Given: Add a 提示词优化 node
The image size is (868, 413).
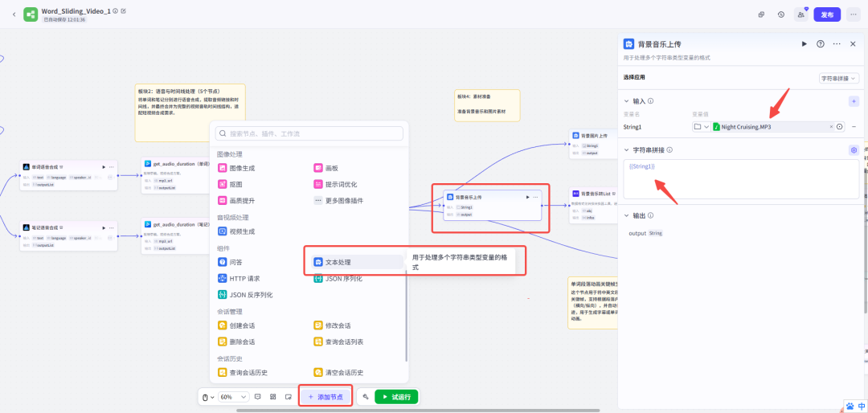Looking at the screenshot, I should click(x=335, y=184).
